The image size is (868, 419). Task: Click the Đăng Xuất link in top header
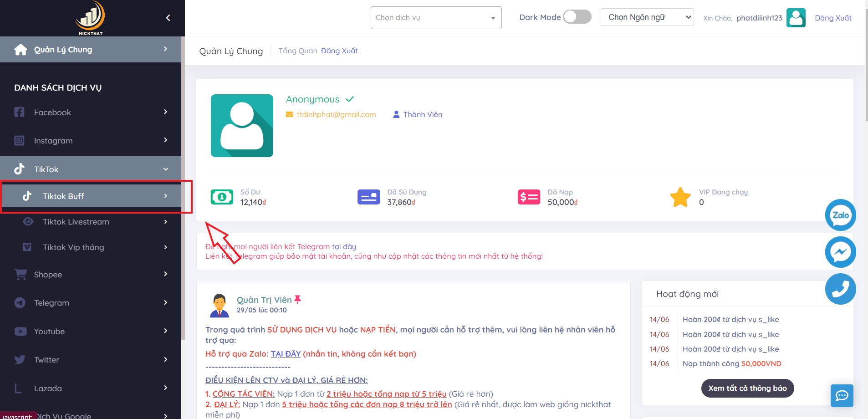point(833,18)
